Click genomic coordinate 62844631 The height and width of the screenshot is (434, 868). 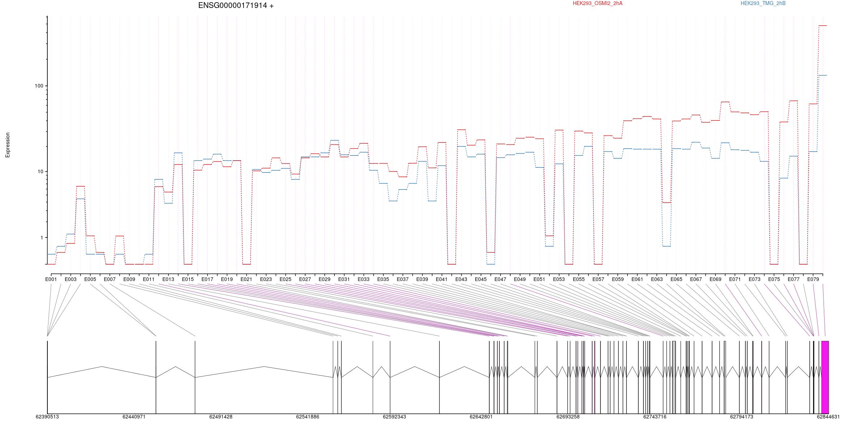pos(828,417)
